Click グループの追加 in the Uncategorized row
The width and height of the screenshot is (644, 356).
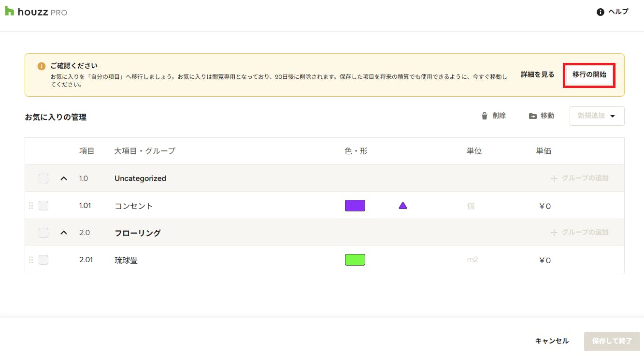[580, 178]
